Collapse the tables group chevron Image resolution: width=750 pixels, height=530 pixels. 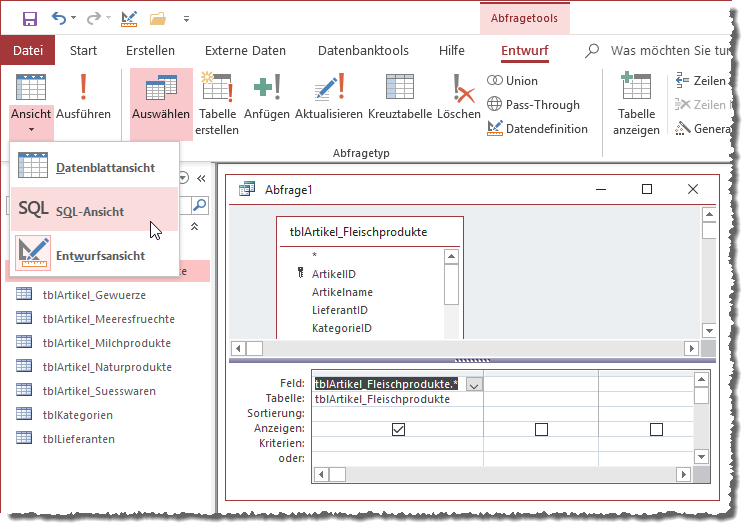click(x=195, y=226)
